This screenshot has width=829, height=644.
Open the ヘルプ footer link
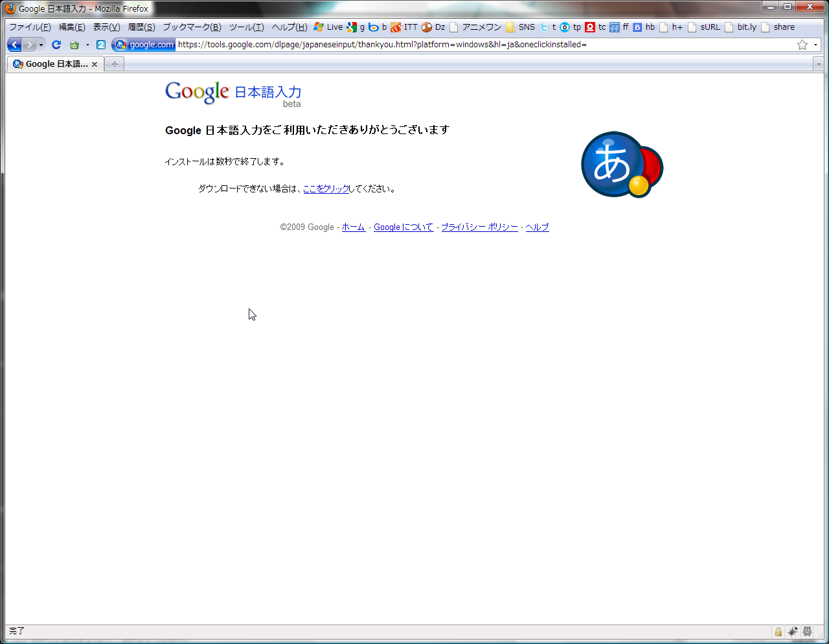coord(537,227)
